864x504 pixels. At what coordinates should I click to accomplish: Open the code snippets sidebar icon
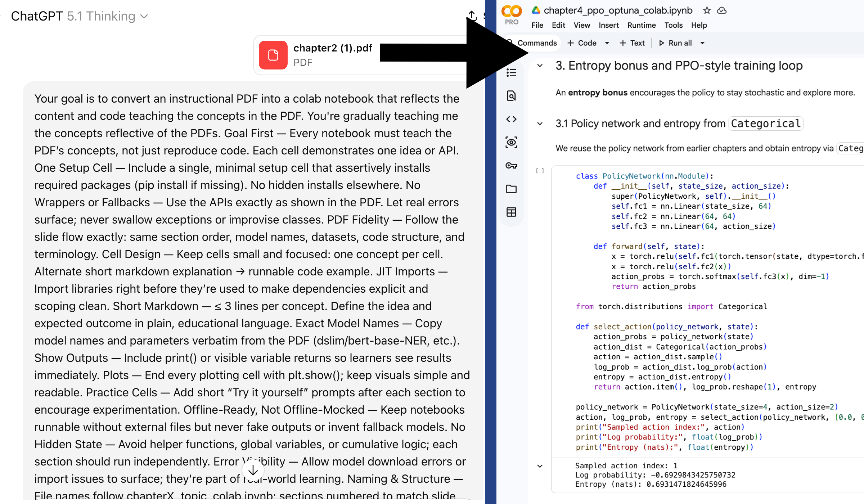click(x=511, y=119)
